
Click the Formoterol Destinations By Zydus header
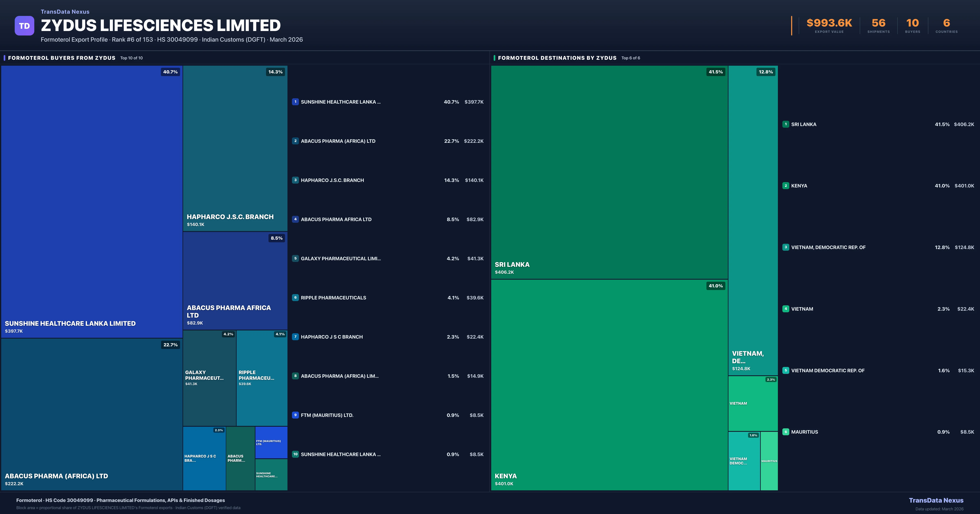click(557, 58)
